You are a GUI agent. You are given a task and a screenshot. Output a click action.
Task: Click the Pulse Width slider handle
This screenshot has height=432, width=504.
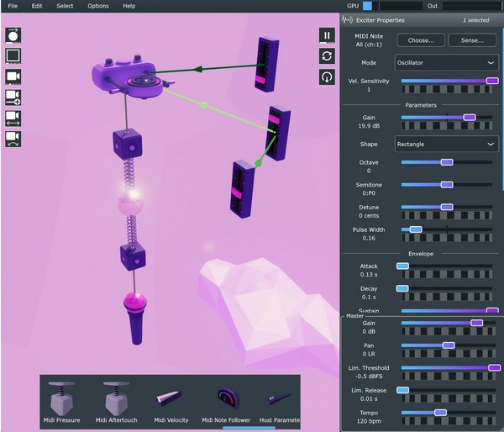[415, 229]
